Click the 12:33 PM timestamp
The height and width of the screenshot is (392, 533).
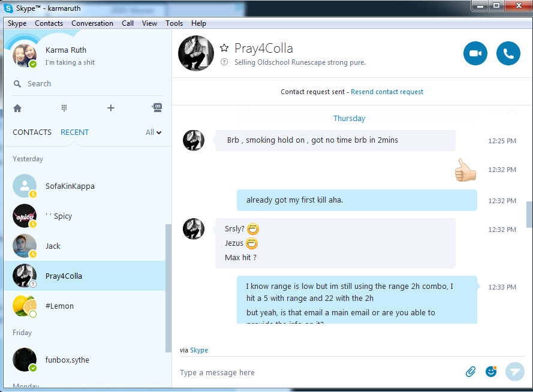(502, 287)
